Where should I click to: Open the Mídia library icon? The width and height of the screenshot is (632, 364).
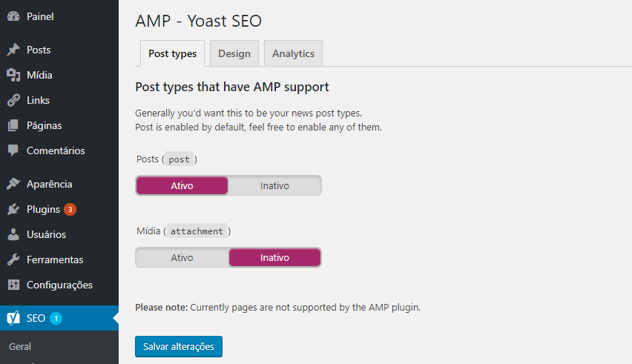click(x=13, y=75)
